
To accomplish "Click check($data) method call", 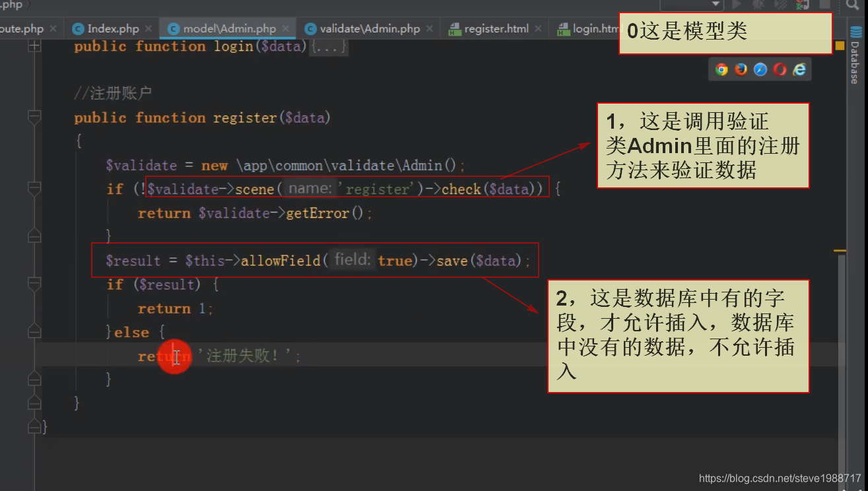I will [x=490, y=189].
